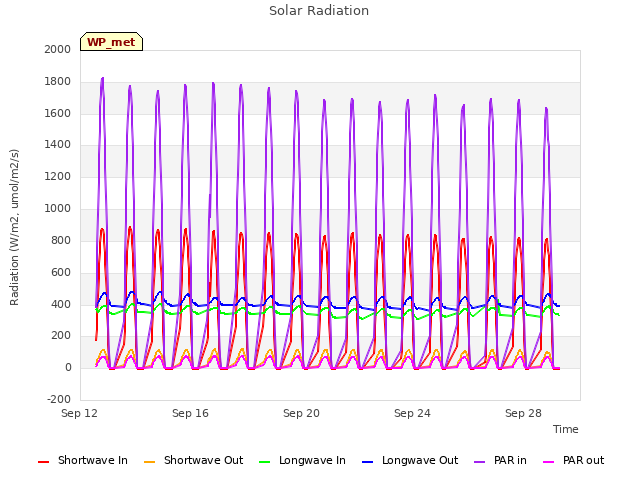
Task: Click the magenta PAR out legend swatch
Action: [x=549, y=462]
